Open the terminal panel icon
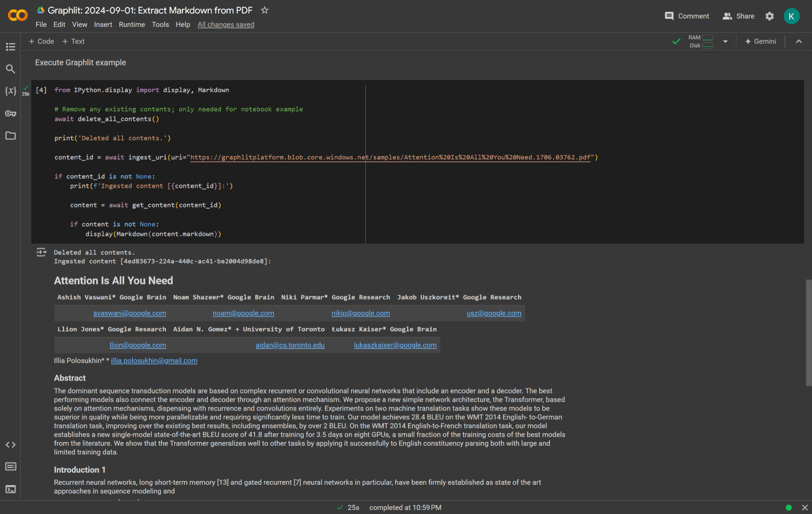Viewport: 812px width, 514px height. click(10, 489)
